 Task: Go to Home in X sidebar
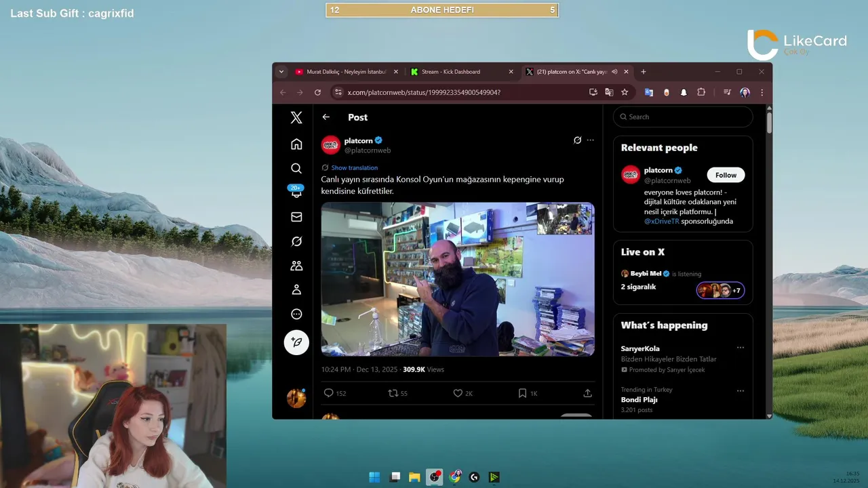(296, 144)
